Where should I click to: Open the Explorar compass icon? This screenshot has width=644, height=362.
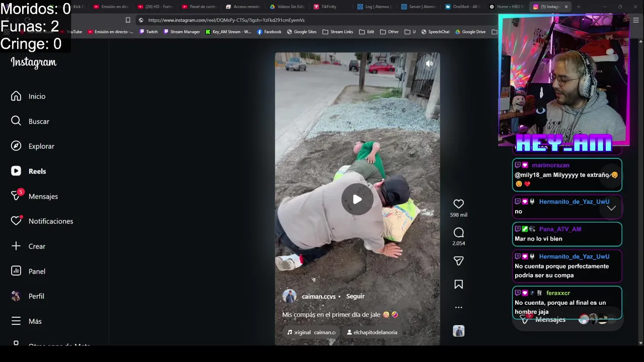coord(16,146)
